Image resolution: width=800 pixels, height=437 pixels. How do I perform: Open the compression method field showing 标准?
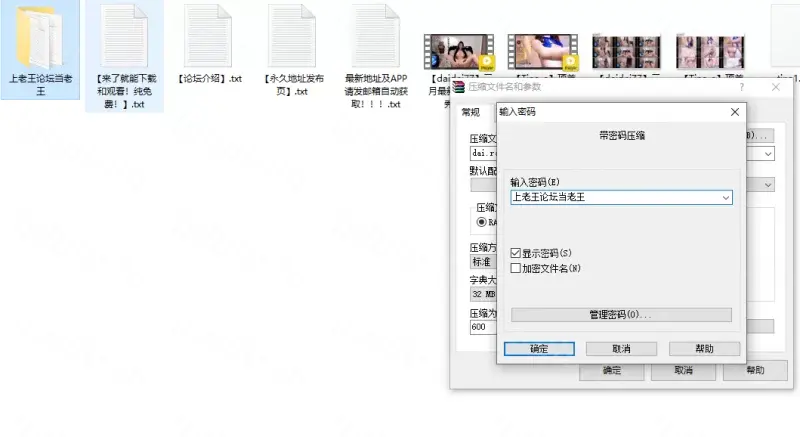483,262
